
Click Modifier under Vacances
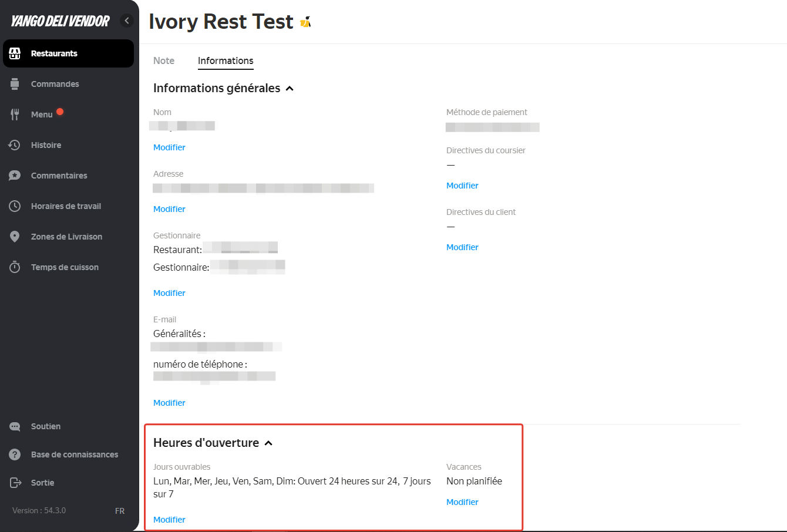coord(462,502)
